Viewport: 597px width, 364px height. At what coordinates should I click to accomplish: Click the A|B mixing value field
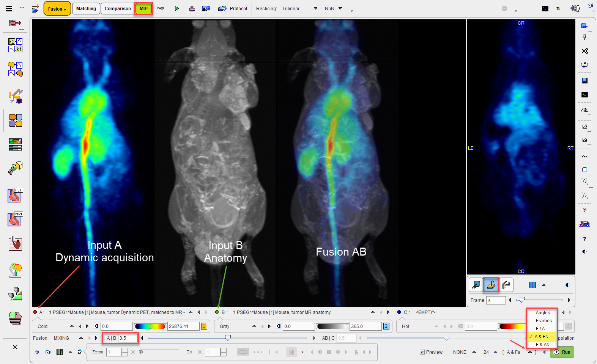tap(128, 338)
